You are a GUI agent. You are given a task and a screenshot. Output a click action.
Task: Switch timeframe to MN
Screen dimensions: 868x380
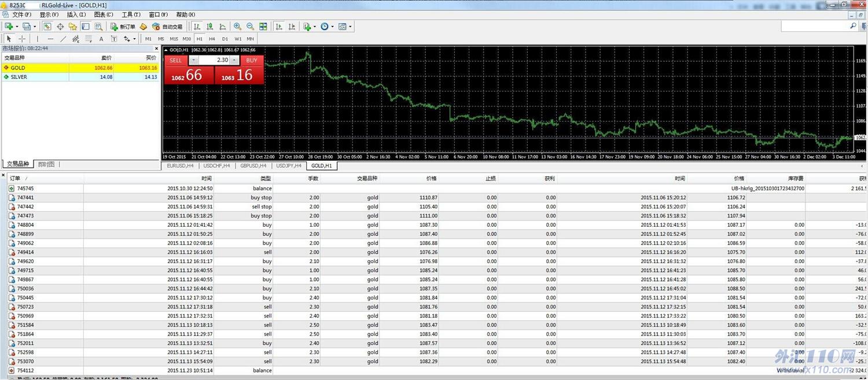250,39
